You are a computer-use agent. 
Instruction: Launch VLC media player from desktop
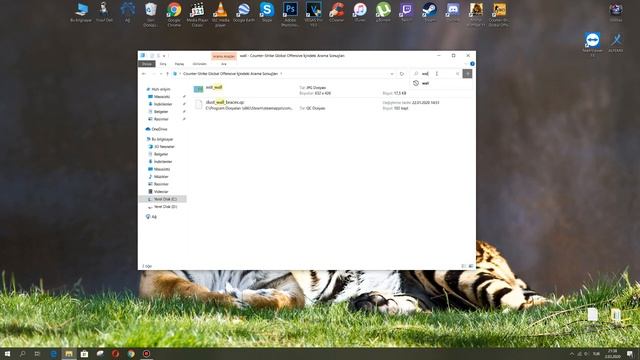pyautogui.click(x=220, y=13)
